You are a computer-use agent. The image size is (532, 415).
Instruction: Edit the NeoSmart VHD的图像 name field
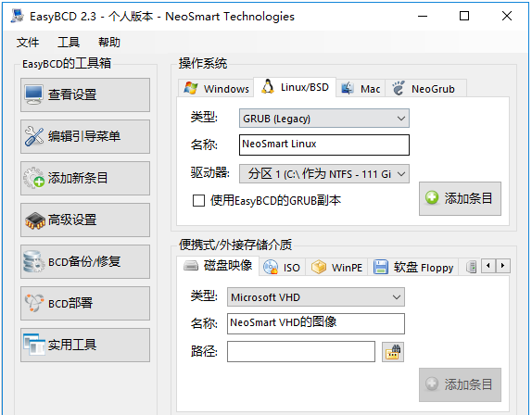click(315, 323)
